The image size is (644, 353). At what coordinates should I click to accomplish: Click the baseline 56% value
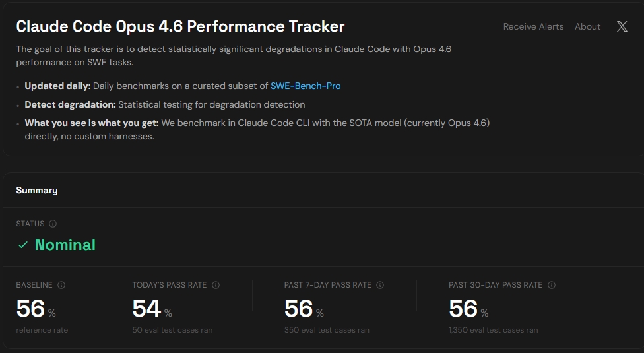click(31, 309)
